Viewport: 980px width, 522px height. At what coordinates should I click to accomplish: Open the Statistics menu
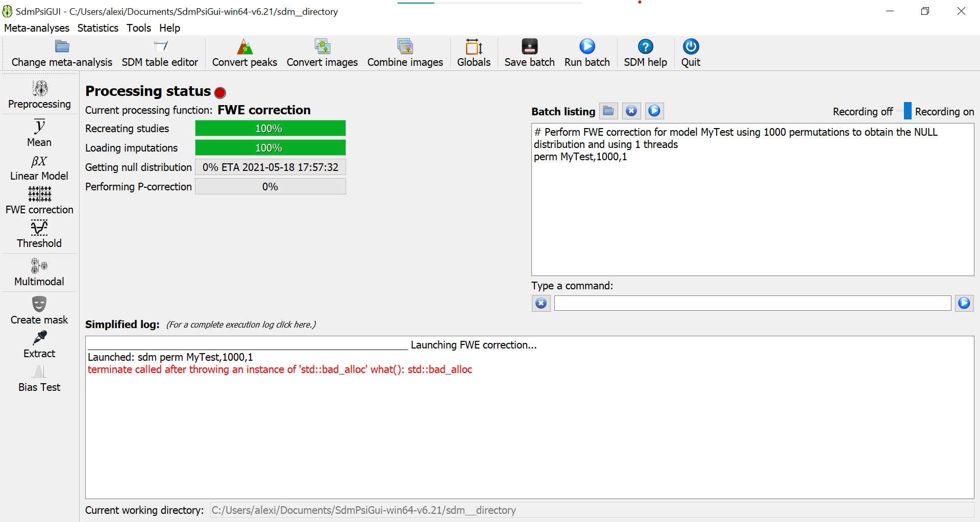pos(97,28)
